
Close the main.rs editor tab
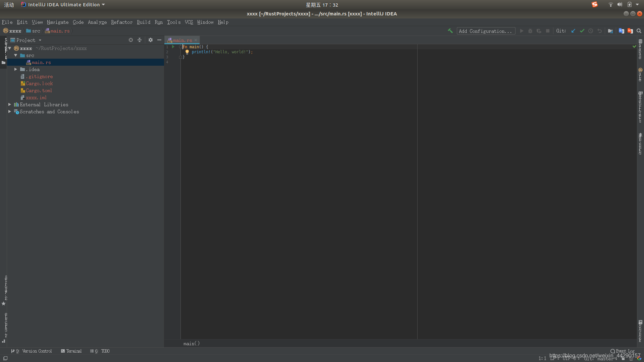point(196,40)
